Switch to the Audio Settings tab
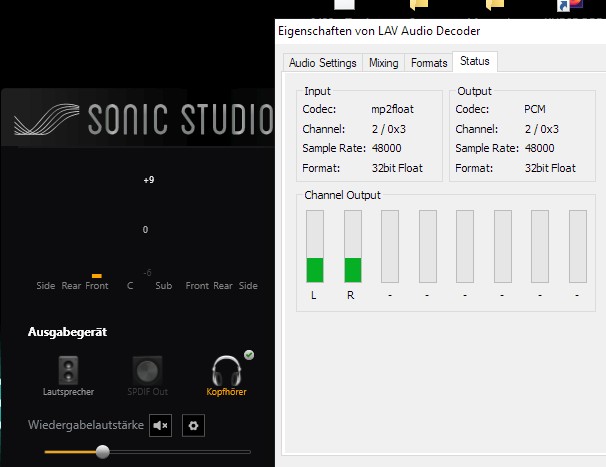The height and width of the screenshot is (467, 606). click(322, 62)
